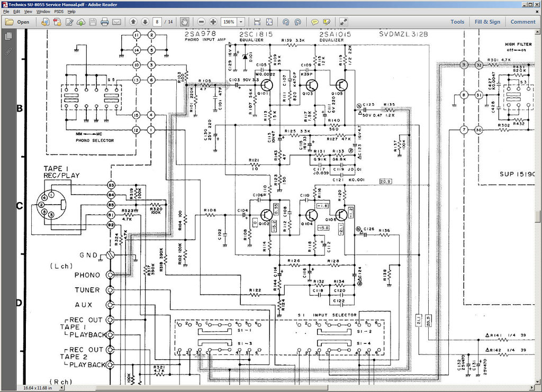This screenshot has width=542, height=392.
Task: Click the zoom percentage field showing 156%
Action: [x=229, y=22]
